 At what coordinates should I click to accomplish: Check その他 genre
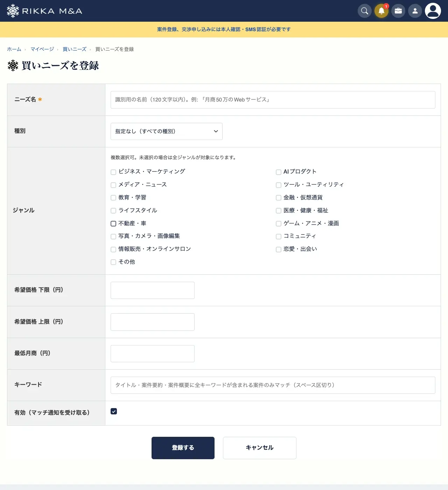[x=113, y=262]
